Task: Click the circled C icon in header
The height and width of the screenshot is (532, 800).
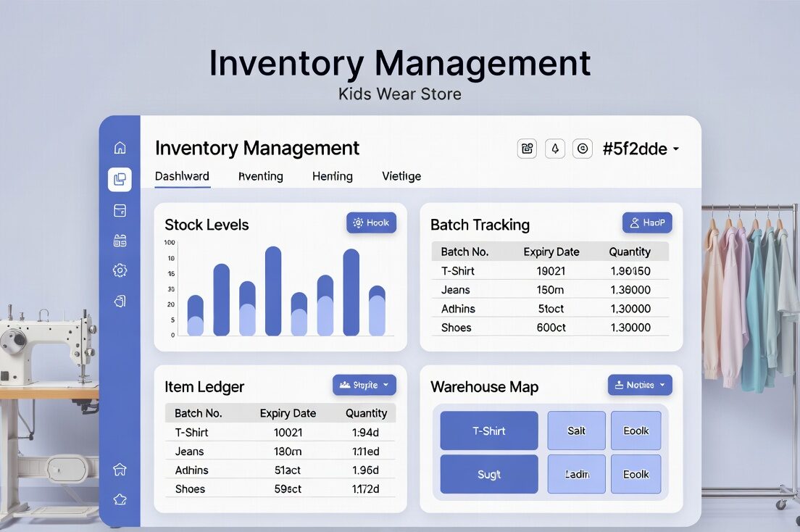Action: [583, 149]
